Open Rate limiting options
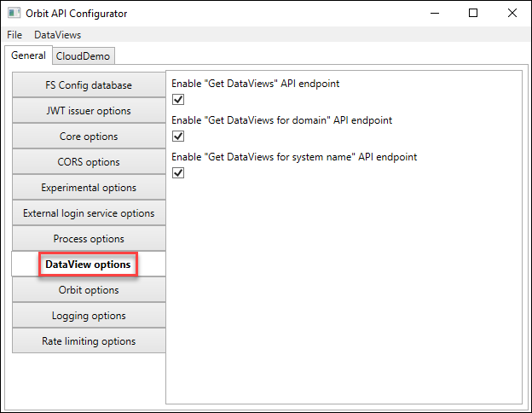 [89, 341]
